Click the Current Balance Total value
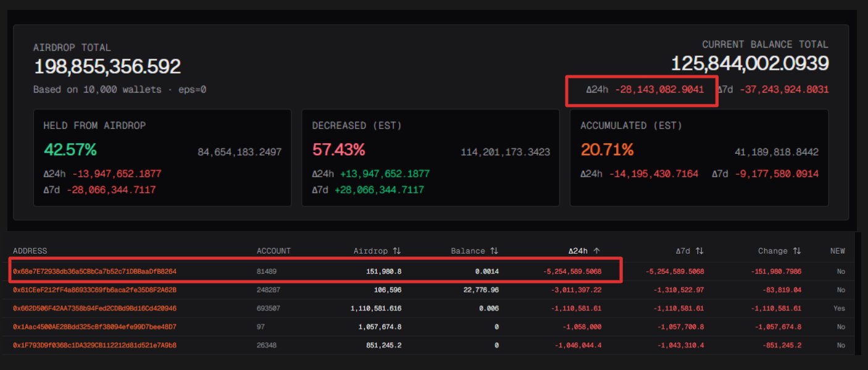This screenshot has width=868, height=370. (x=749, y=64)
